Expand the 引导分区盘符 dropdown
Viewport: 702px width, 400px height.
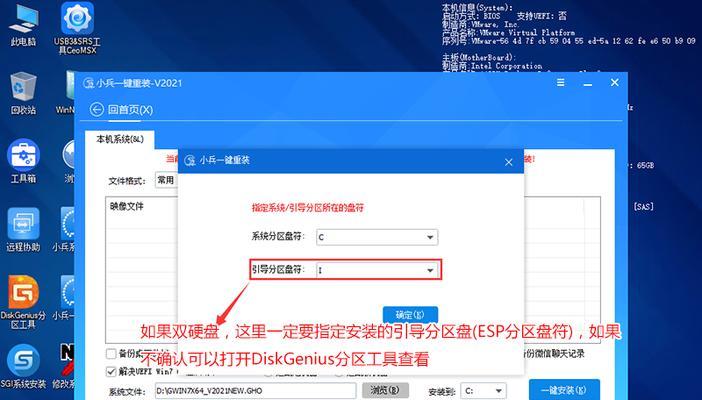pos(430,270)
